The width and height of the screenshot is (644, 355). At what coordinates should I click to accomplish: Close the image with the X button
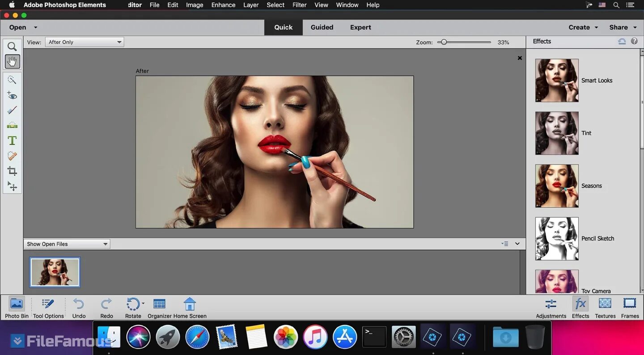click(520, 58)
